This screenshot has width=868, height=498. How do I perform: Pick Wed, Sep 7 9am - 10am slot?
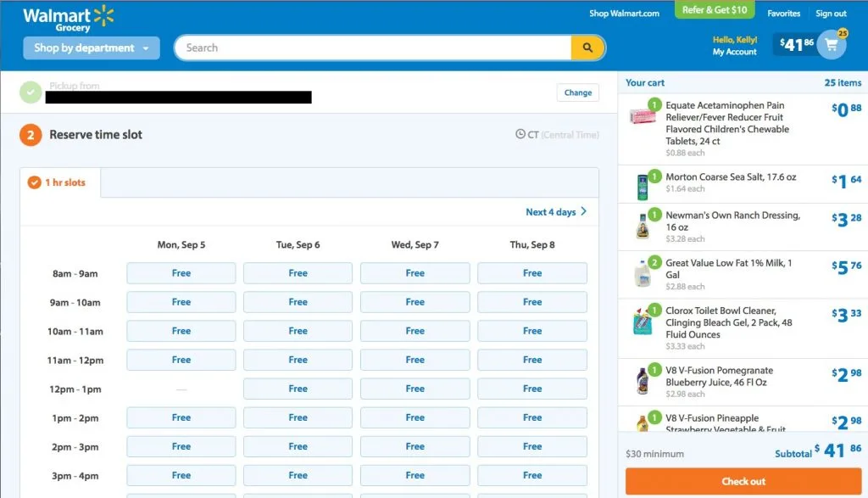coord(415,302)
